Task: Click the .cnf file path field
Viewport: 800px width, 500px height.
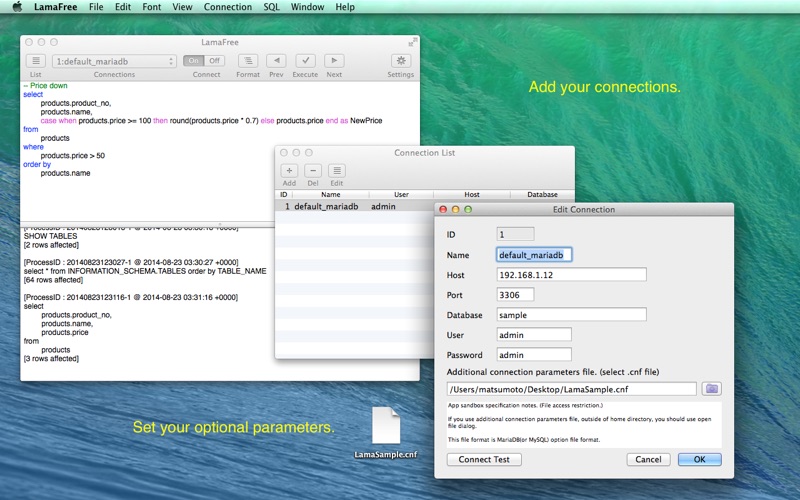Action: pos(571,389)
